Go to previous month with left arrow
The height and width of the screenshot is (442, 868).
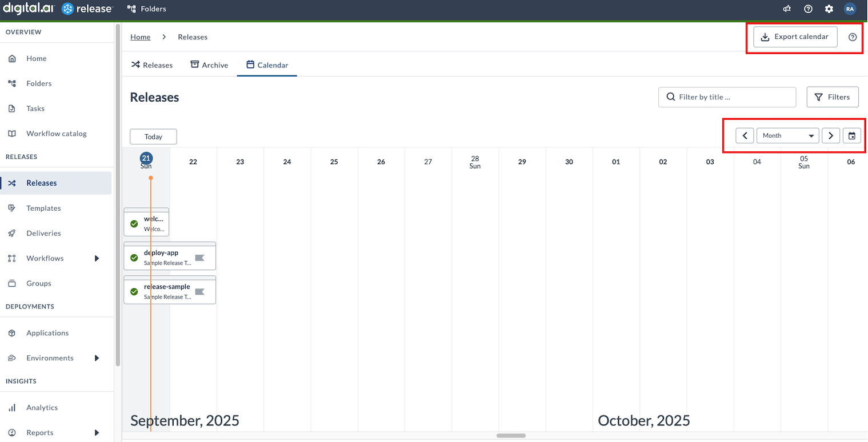(x=745, y=136)
